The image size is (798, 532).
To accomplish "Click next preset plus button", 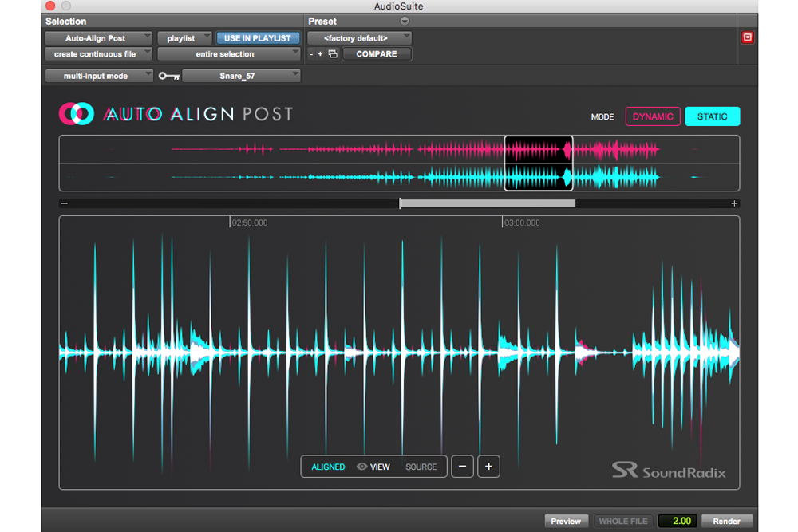I will tap(321, 54).
